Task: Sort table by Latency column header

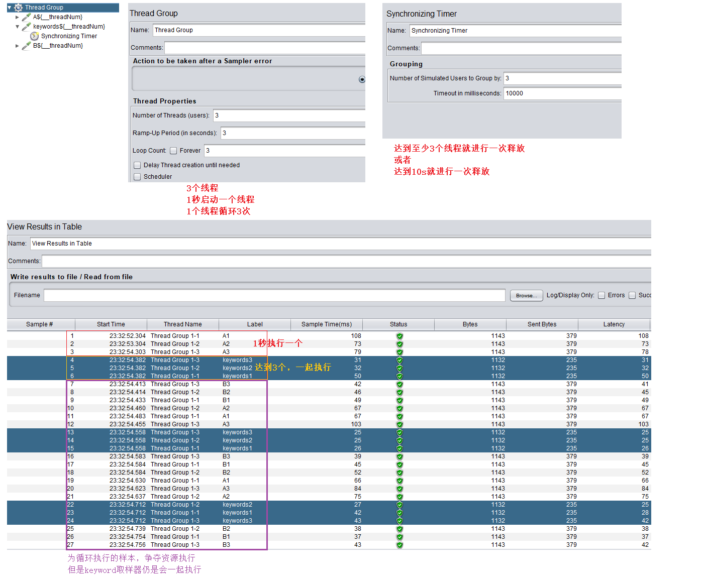Action: [x=614, y=324]
